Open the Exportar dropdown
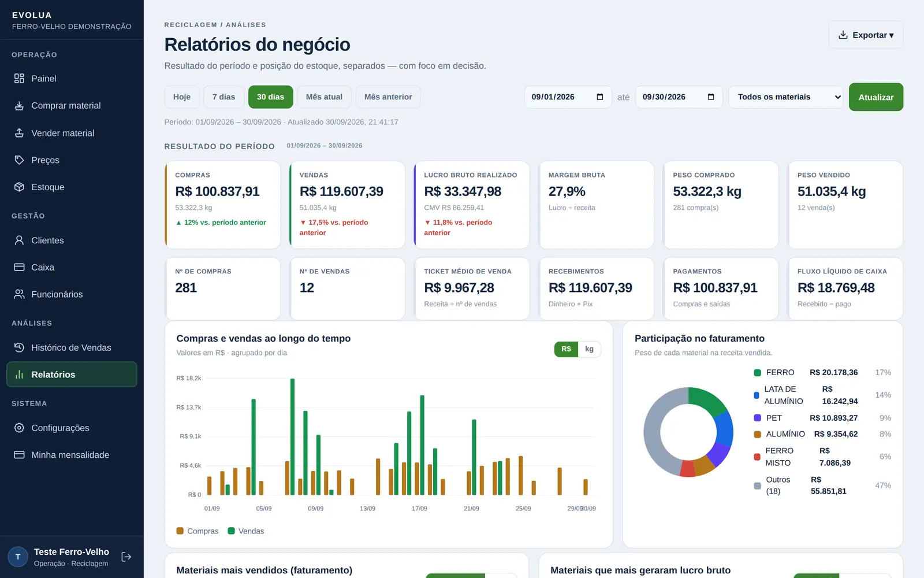 [866, 35]
